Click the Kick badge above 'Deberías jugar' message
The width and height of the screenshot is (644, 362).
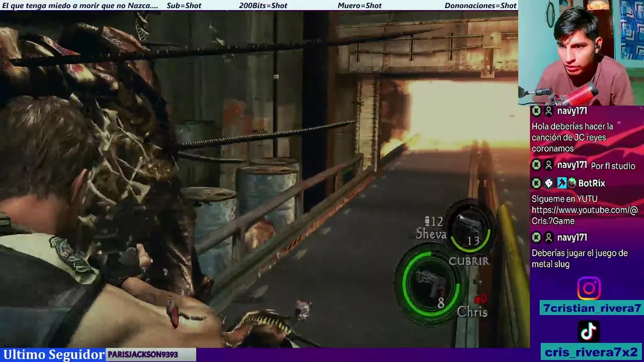[x=537, y=237]
